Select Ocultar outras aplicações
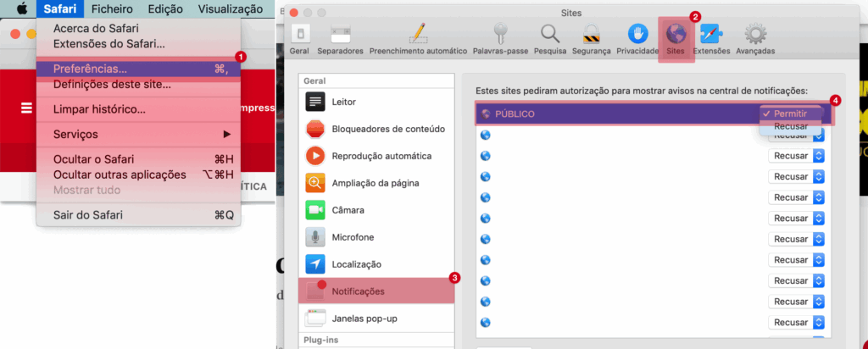Image resolution: width=868 pixels, height=349 pixels. 139,174
